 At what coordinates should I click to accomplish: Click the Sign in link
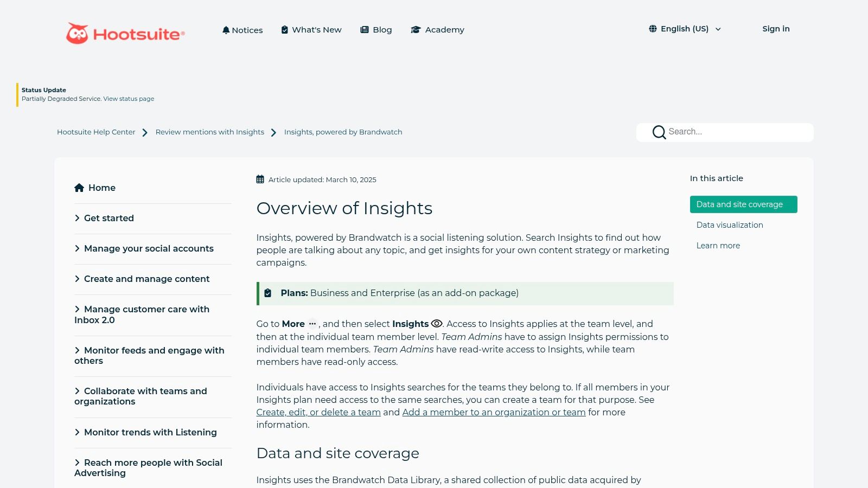776,29
